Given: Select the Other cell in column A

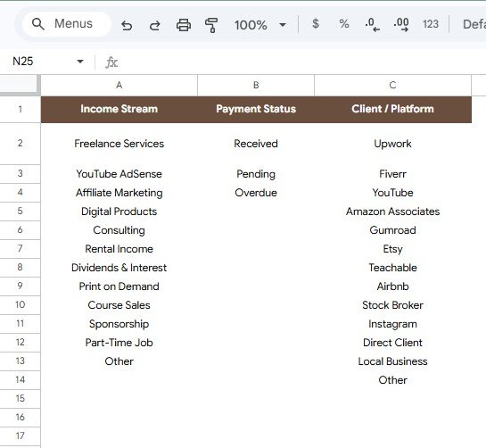Looking at the screenshot, I should tap(119, 361).
